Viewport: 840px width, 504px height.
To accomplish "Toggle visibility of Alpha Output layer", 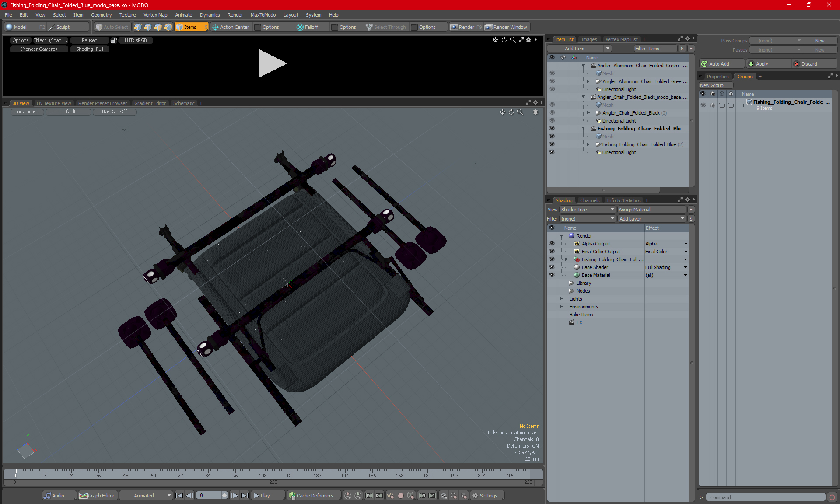I will [552, 244].
